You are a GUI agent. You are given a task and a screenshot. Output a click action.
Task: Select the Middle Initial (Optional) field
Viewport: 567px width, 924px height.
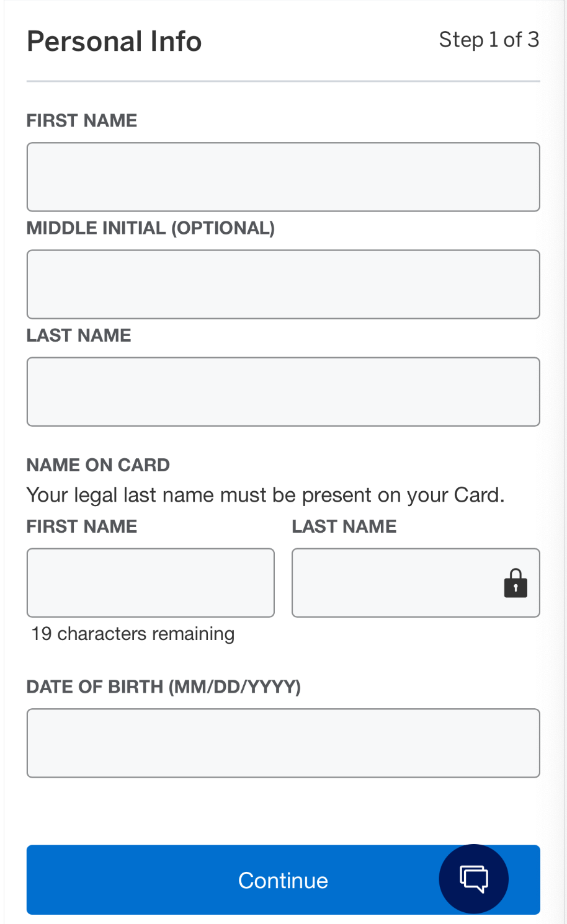pos(283,284)
